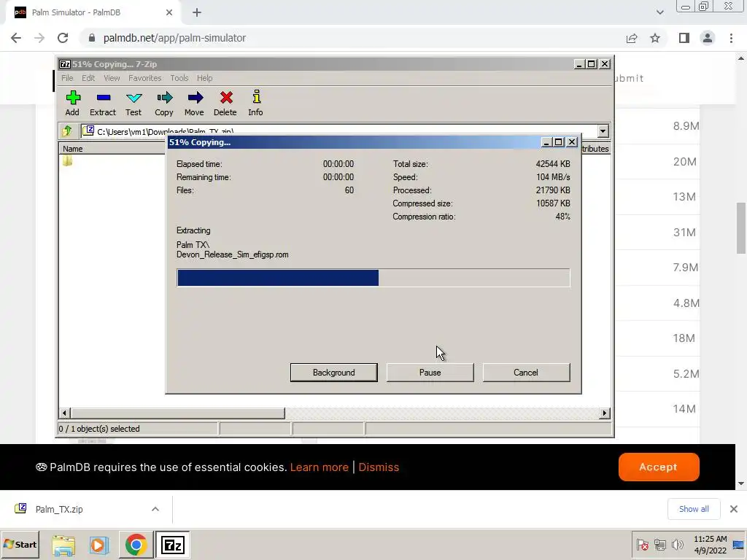Accept the PalmDB cookies
This screenshot has width=747, height=560.
[659, 467]
